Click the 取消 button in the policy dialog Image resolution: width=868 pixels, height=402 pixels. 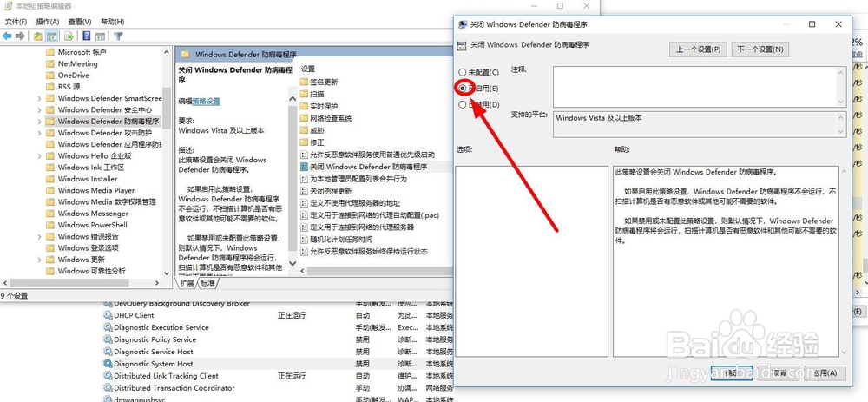point(779,372)
